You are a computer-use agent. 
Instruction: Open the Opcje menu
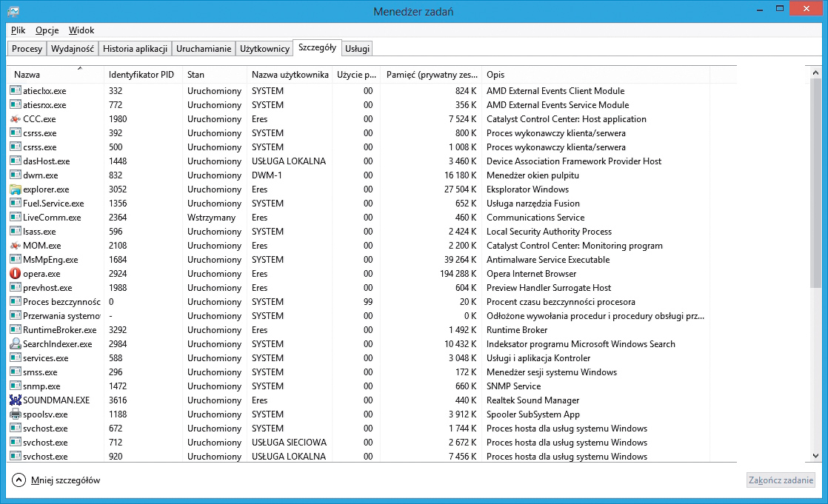[47, 30]
